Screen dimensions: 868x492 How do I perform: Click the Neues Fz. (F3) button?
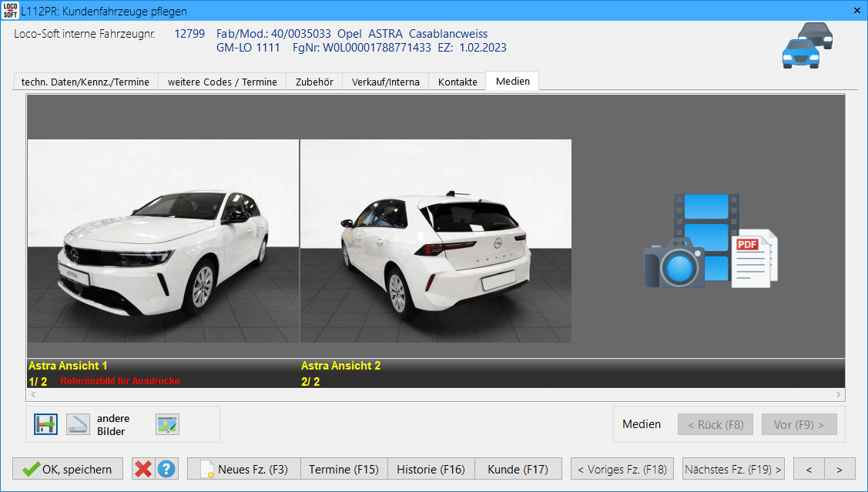[x=243, y=469]
